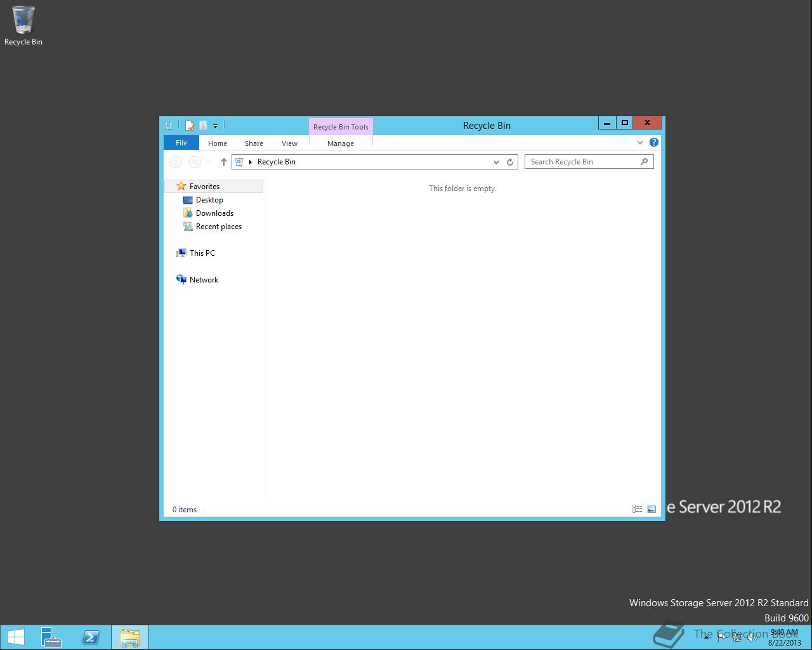Screen dimensions: 812x650
Task: Click the Desktop icon in Favorites
Action: pyautogui.click(x=188, y=200)
